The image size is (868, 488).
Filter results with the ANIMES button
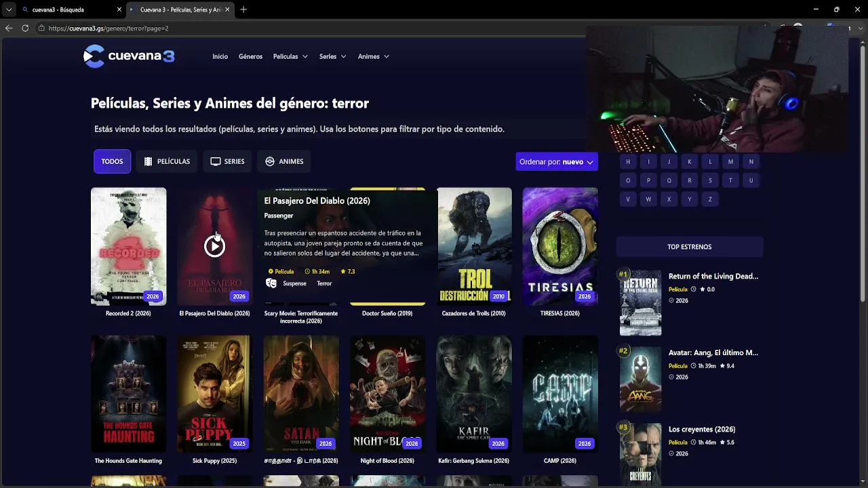click(284, 161)
